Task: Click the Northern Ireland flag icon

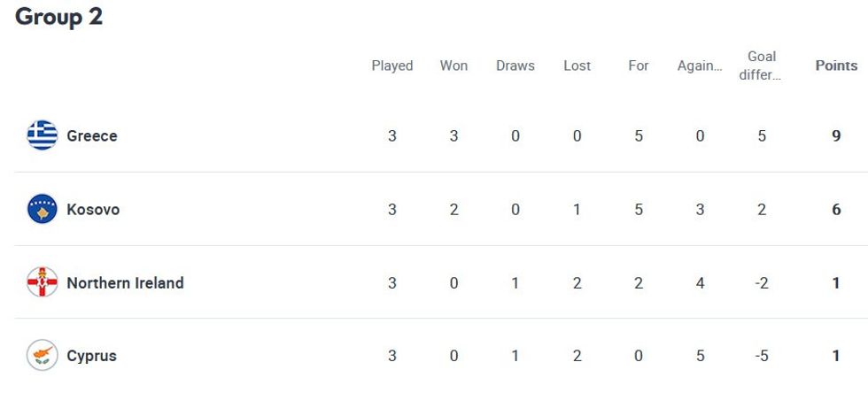Action: [42, 283]
